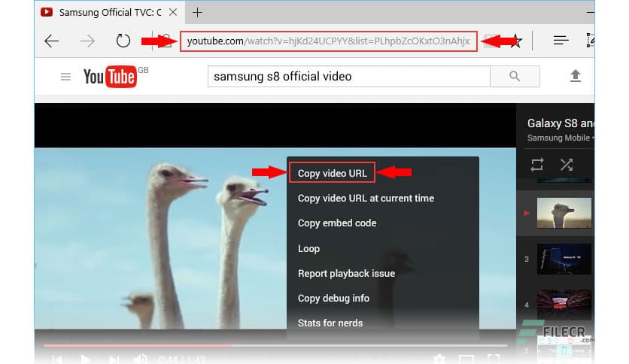The image size is (629, 364).
Task: Choose Copy video URL
Action: [x=332, y=173]
